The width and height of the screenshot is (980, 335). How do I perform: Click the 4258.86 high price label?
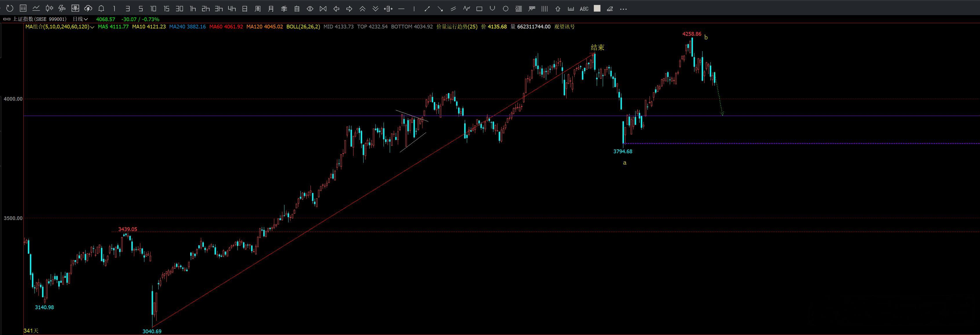[692, 34]
